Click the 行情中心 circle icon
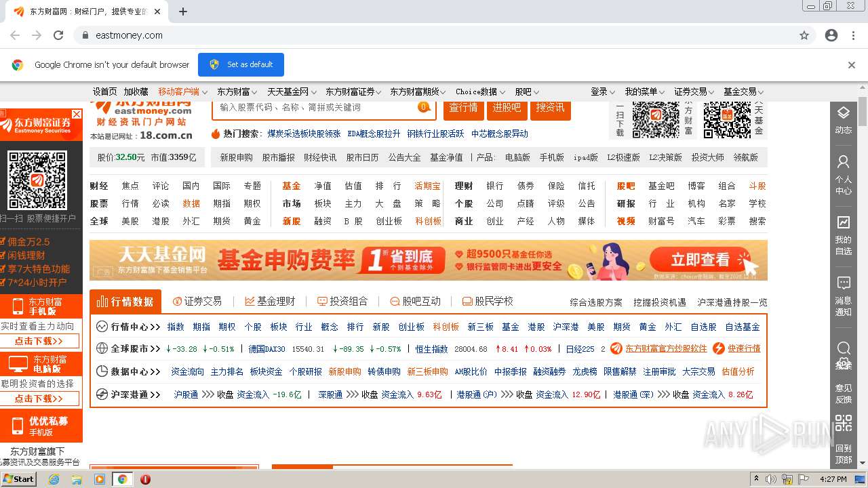Screen dimensions: 868x488 pos(102,327)
